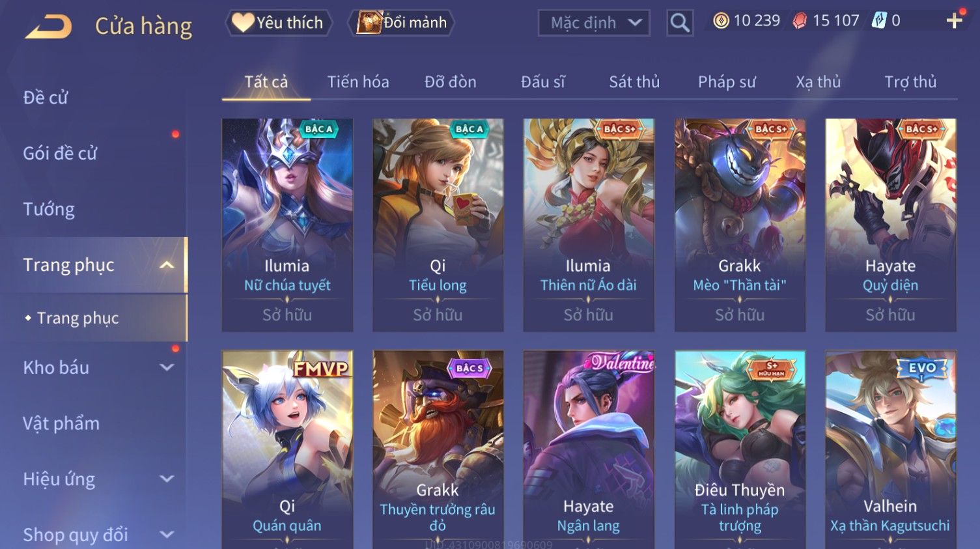Open Gói đề cử in sidebar

[60, 154]
